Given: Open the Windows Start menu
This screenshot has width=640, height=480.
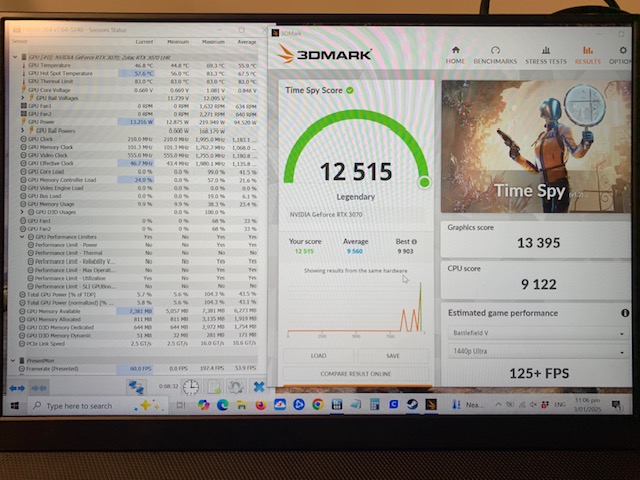Looking at the screenshot, I should [x=15, y=405].
